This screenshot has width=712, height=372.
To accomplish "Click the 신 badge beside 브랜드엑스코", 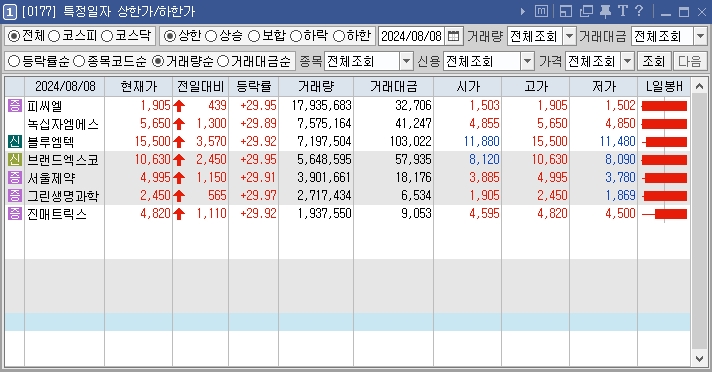I will pos(15,160).
